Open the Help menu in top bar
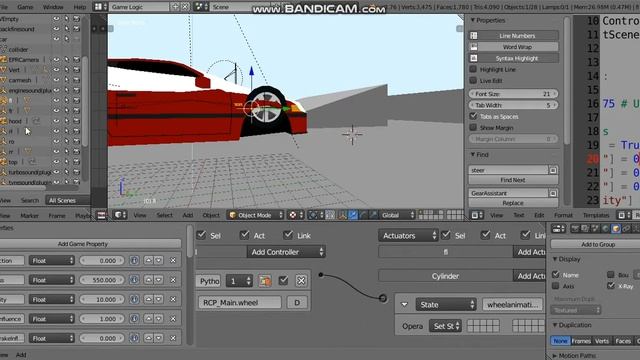The image size is (640, 360). pos(80,7)
